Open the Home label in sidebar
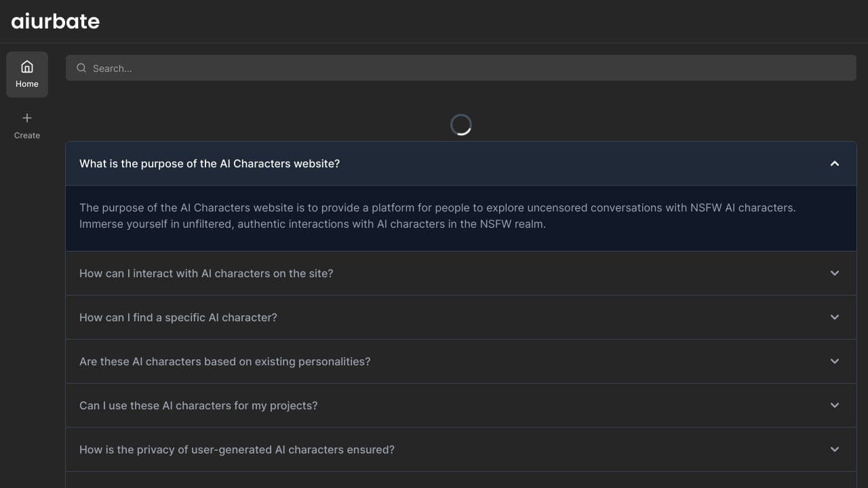This screenshot has height=488, width=868. point(27,84)
